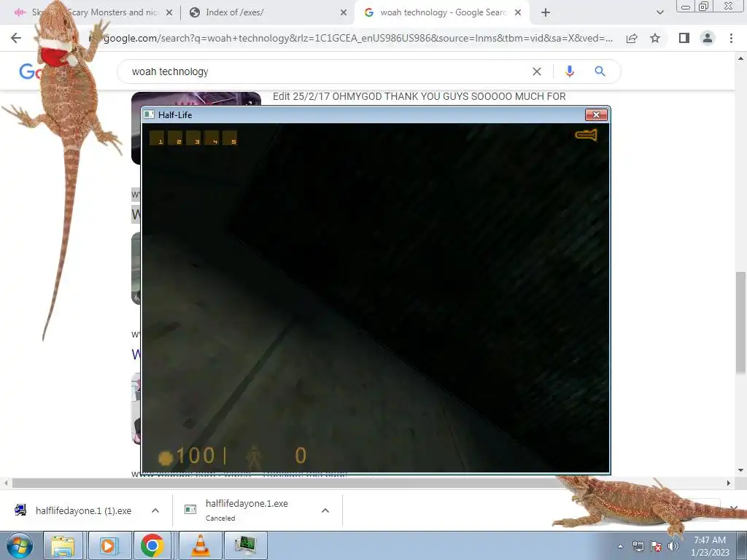Screen dimensions: 747x560
Task: Clear the search box with the X icon
Action: click(x=537, y=71)
